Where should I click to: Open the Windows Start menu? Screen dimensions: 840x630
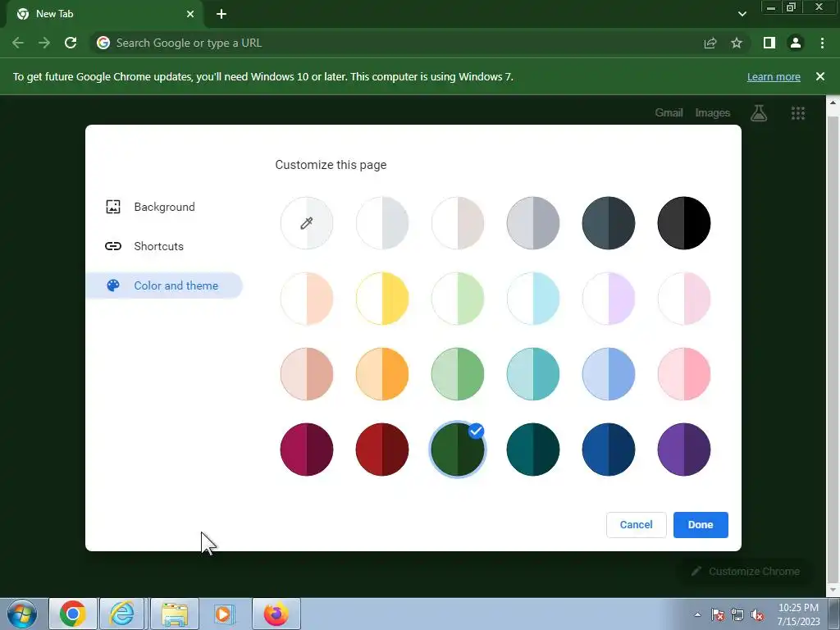pos(22,614)
